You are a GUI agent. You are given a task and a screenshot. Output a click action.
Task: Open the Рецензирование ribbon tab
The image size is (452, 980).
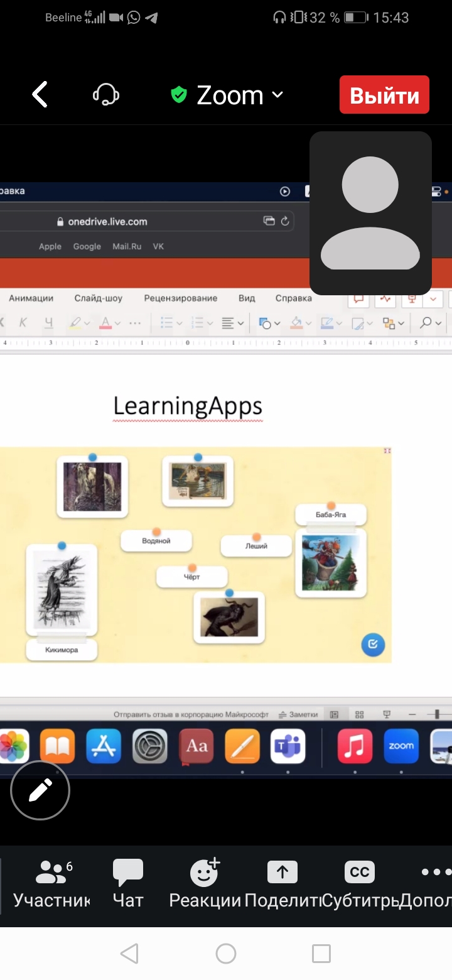pos(181,298)
